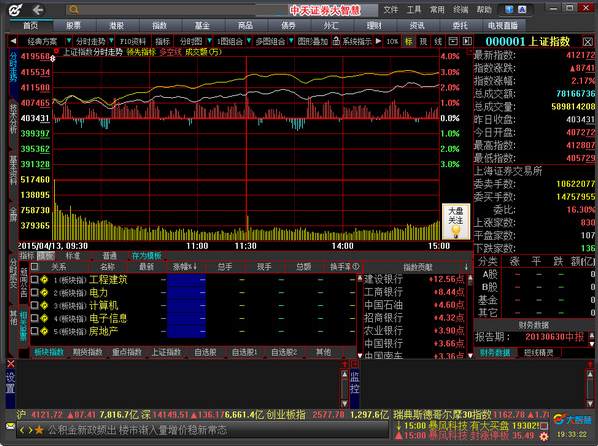598x446 pixels.
Task: Click the application logo at top left
Action: pyautogui.click(x=15, y=10)
